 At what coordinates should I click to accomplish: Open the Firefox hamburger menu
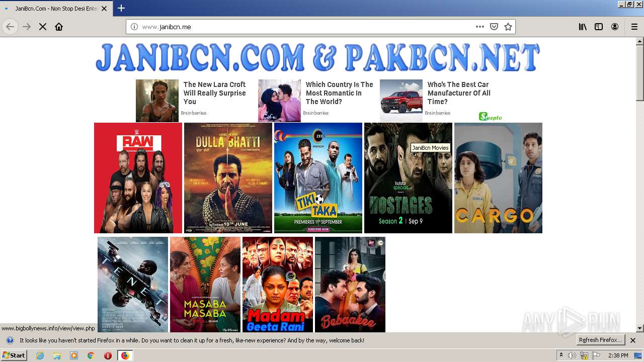click(634, 27)
